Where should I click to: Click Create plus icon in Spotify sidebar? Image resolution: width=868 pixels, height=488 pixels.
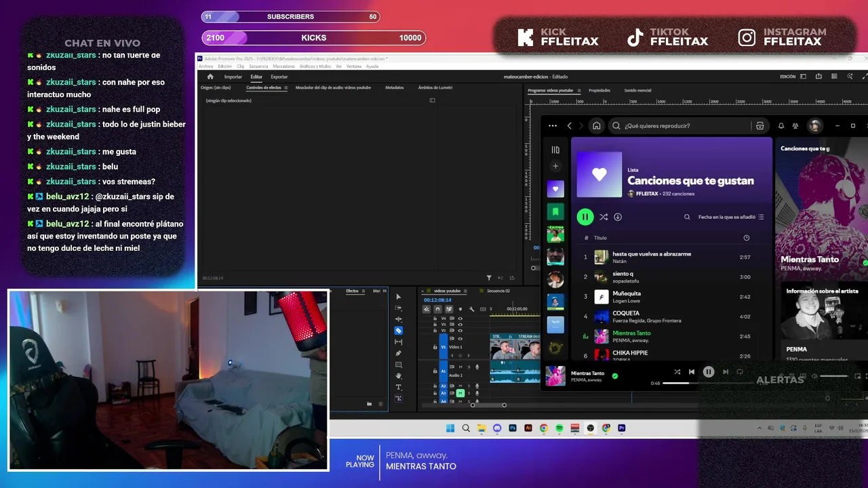[555, 166]
